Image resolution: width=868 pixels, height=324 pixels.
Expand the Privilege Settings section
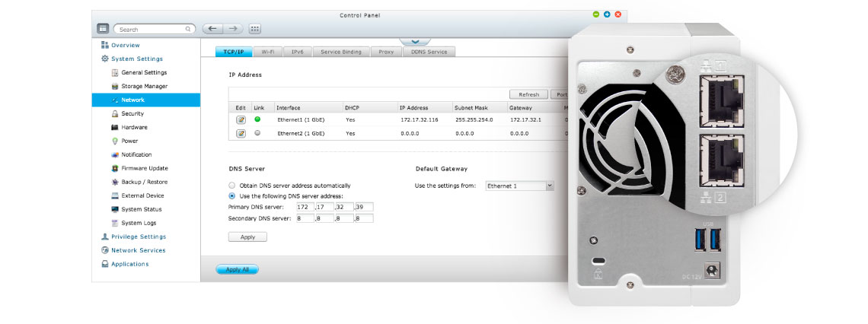pyautogui.click(x=138, y=237)
